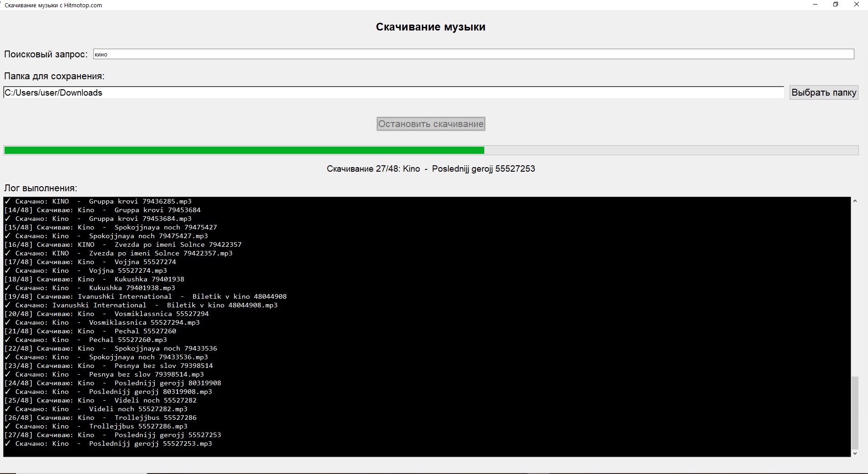Restore down the downloader window
The image size is (868, 474).
[836, 5]
